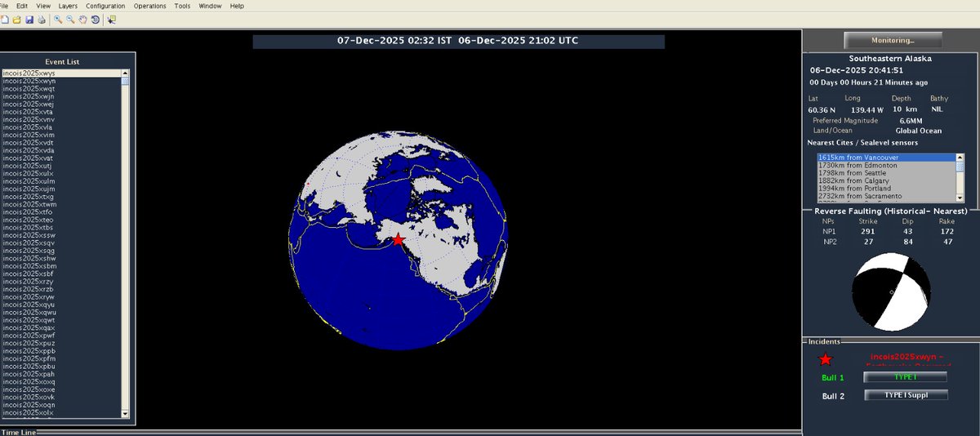This screenshot has height=436, width=980.
Task: Click the TYPE I button for Bull 1
Action: tap(905, 377)
